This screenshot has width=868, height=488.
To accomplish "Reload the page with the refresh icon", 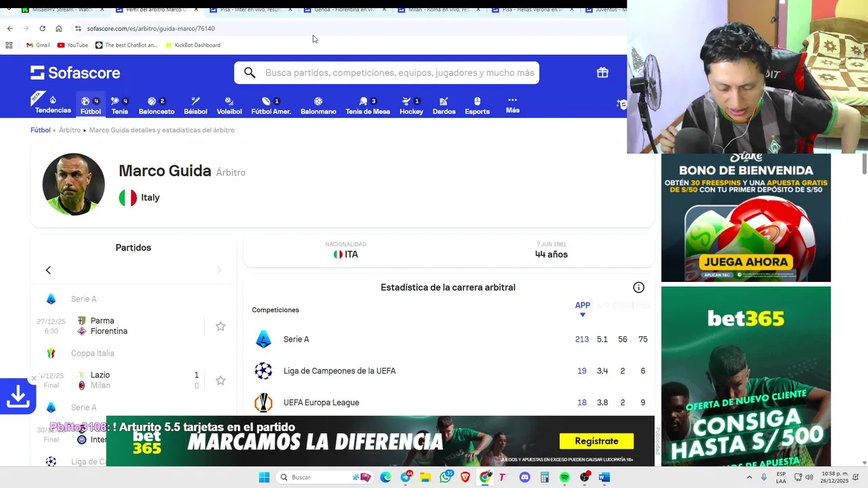I will (x=42, y=28).
